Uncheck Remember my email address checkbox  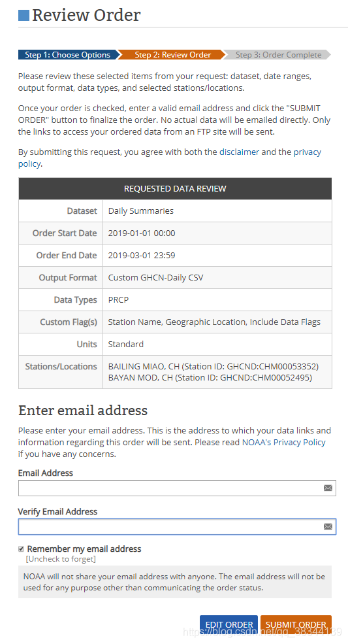21,549
